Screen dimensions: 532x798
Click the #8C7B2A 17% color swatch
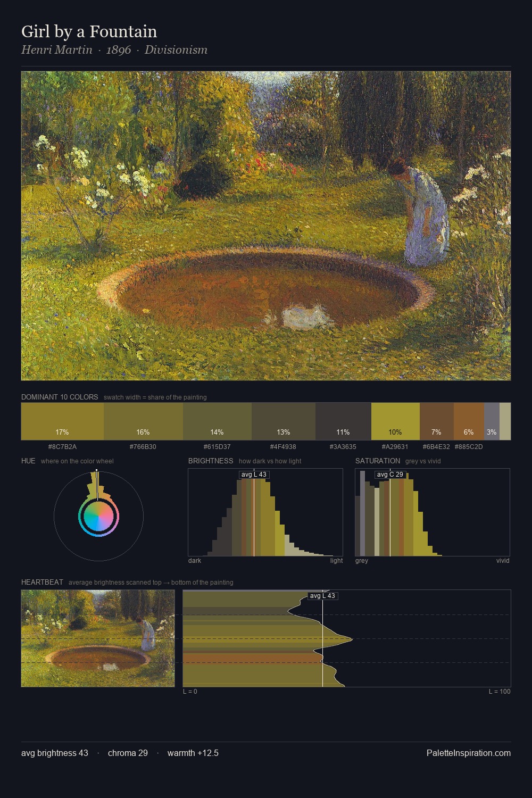[x=62, y=421]
